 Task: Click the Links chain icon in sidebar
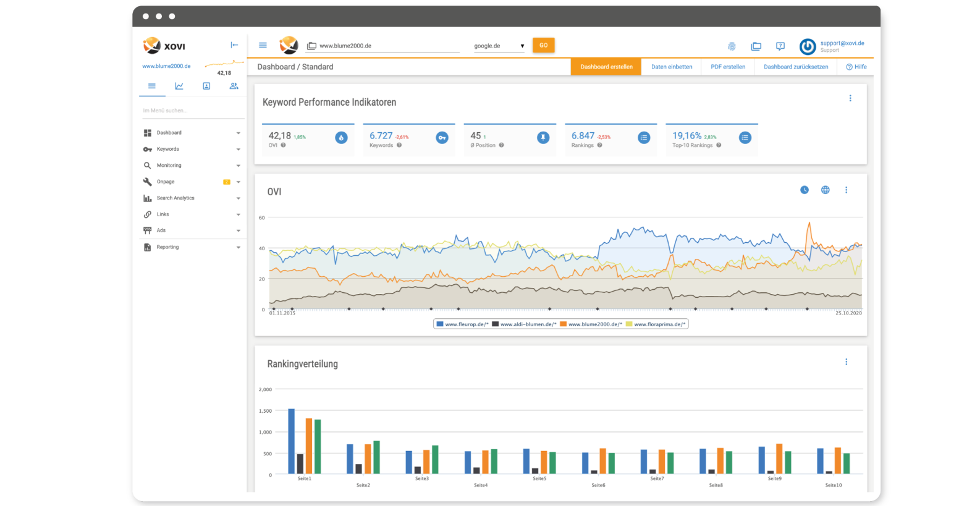[147, 214]
